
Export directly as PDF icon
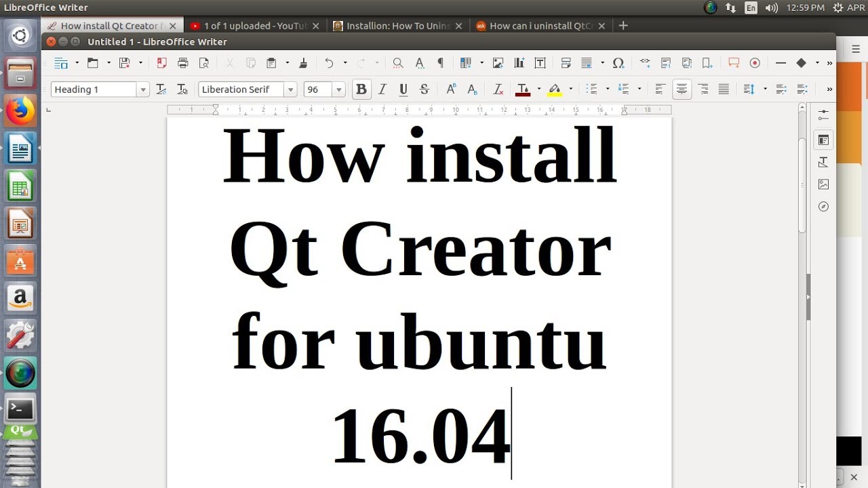coord(161,63)
